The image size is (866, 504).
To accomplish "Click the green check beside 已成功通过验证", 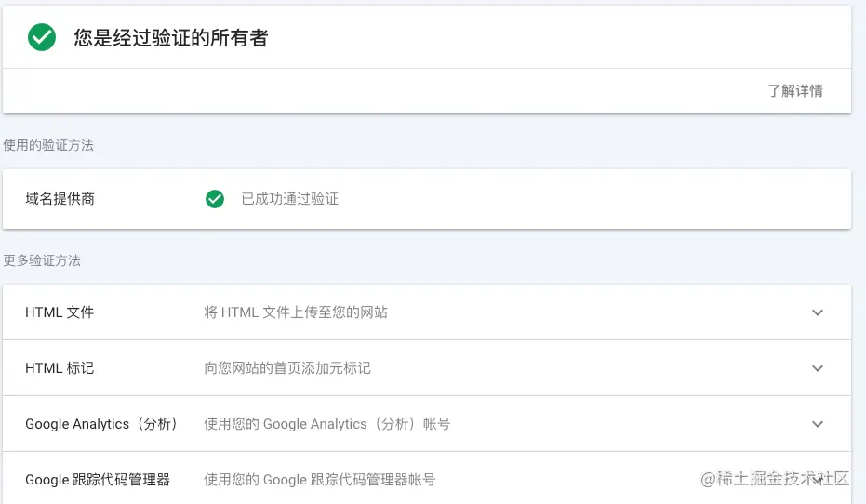I will point(215,199).
